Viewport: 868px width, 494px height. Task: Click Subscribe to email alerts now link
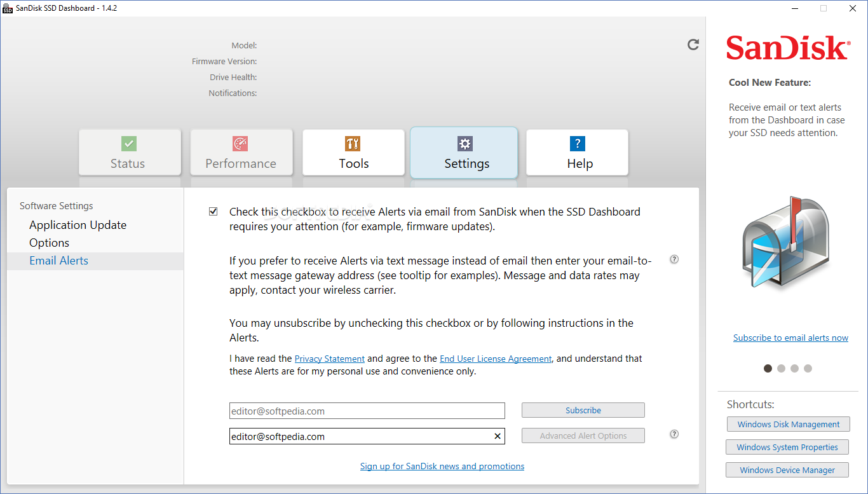[x=790, y=338]
